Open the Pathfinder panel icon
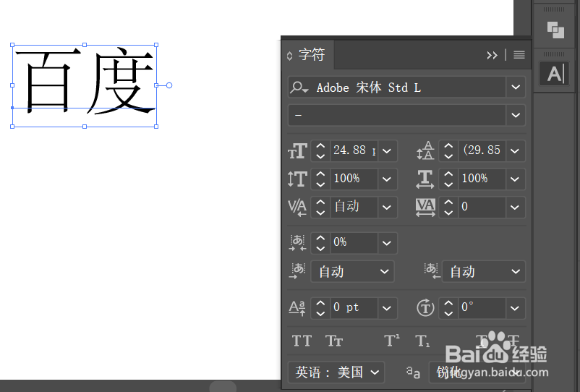Image resolution: width=580 pixels, height=392 pixels. pyautogui.click(x=555, y=30)
